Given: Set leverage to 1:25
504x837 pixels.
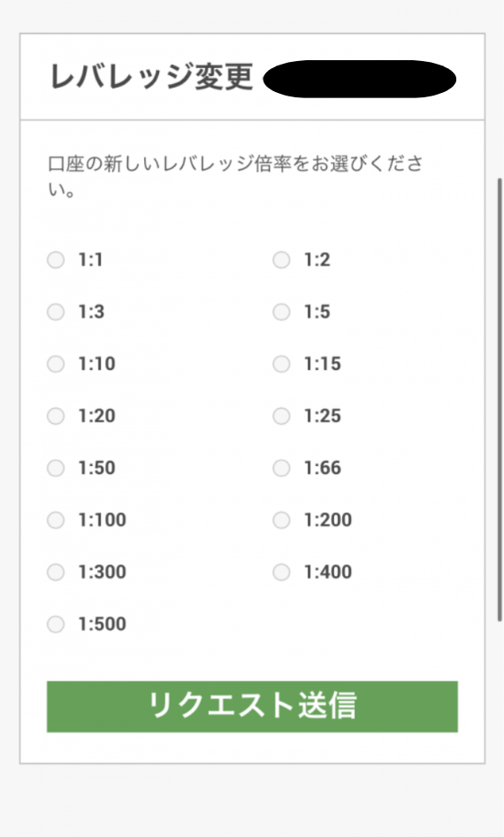Looking at the screenshot, I should [281, 416].
